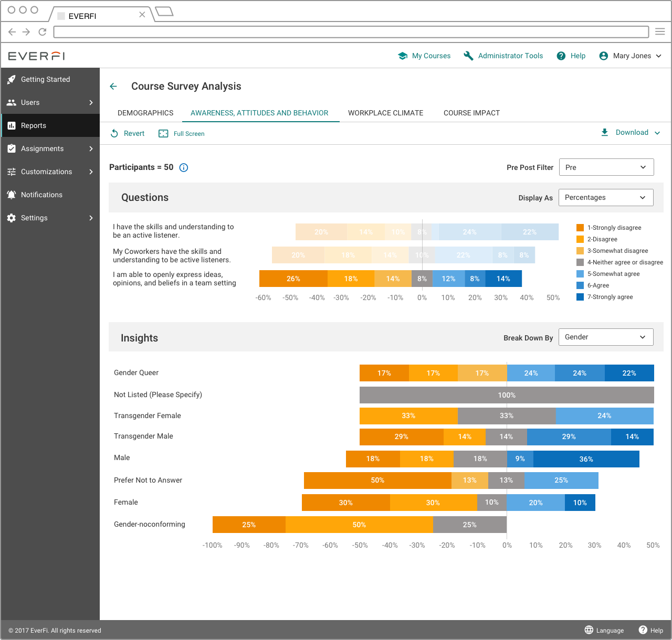Click the Language link in footer

610,631
